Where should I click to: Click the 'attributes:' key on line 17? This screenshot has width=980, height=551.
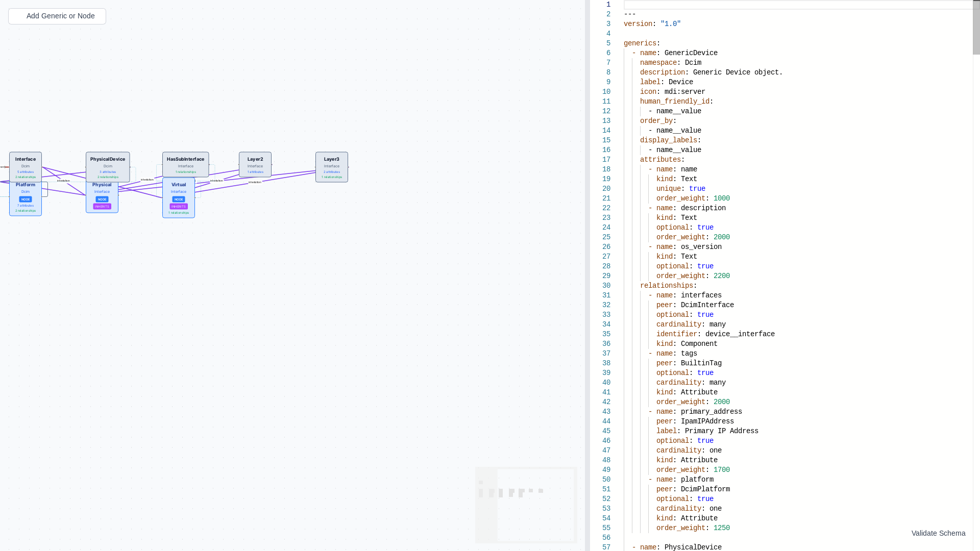coord(663,160)
